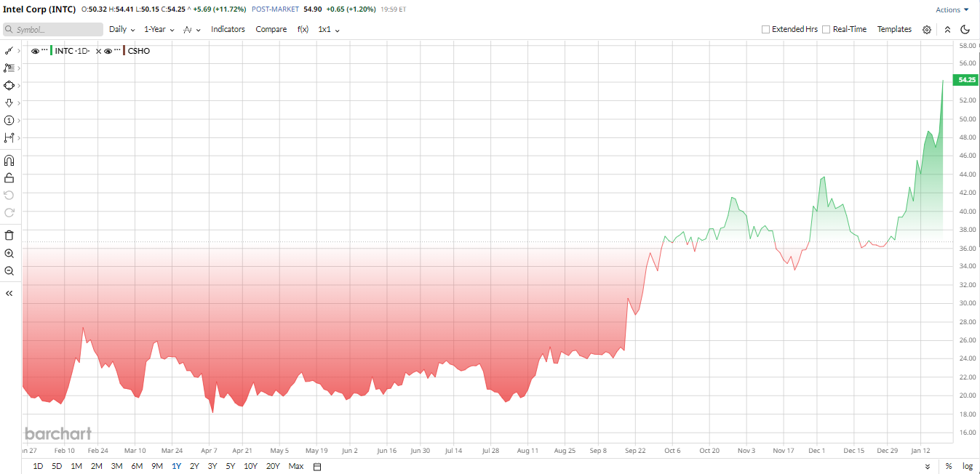Viewport: 980px width, 474px height.
Task: Select the 1Y time range
Action: (x=176, y=466)
